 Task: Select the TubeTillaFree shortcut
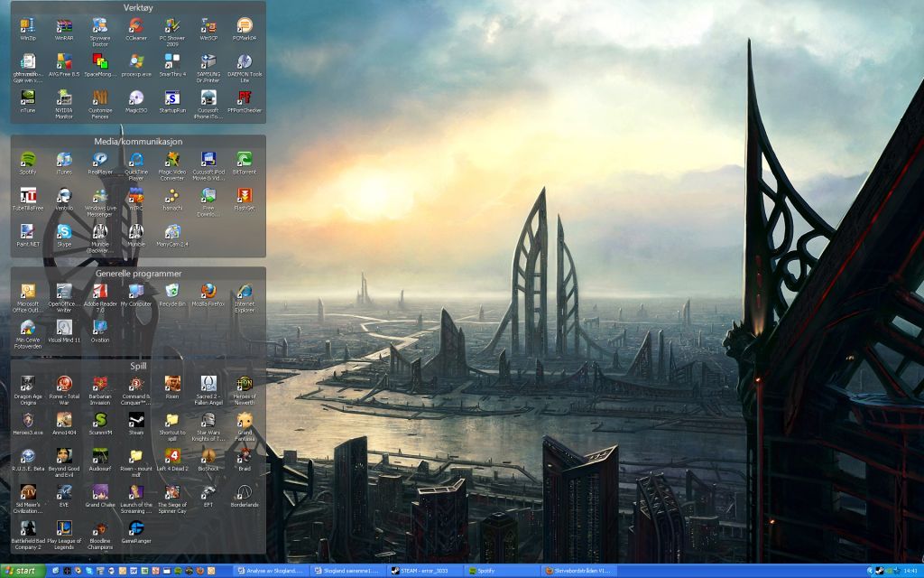28,200
